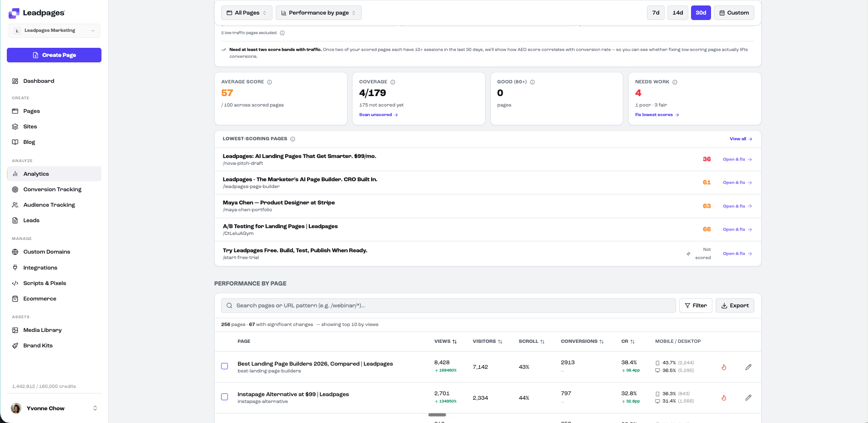The image size is (868, 423).
Task: Show the Coverage info tooltip
Action: point(393,82)
